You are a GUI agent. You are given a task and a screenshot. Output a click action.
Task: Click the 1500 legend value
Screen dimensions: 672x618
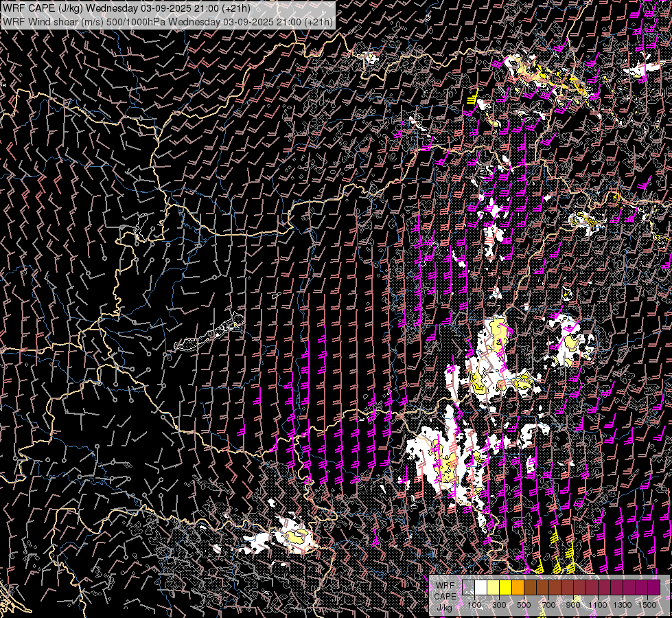647,605
